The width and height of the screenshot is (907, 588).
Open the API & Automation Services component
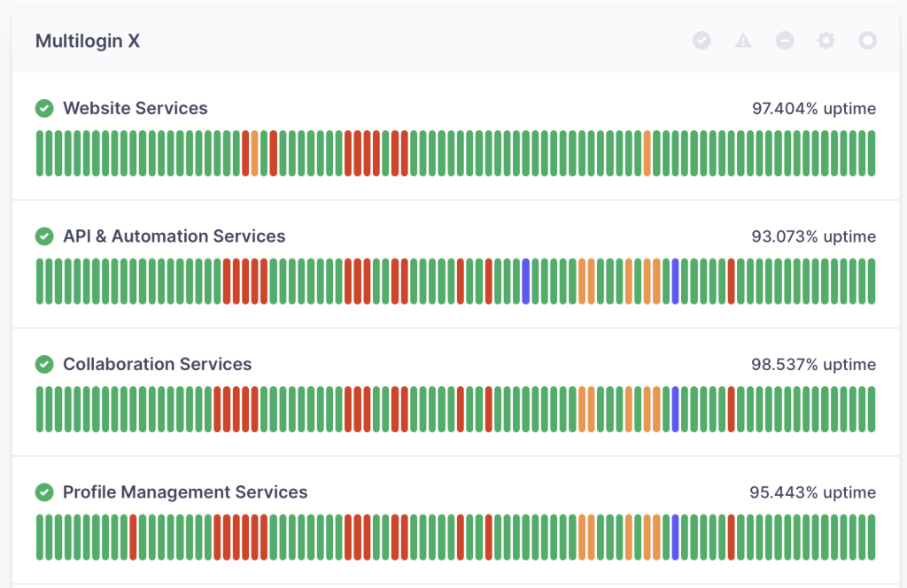point(174,236)
